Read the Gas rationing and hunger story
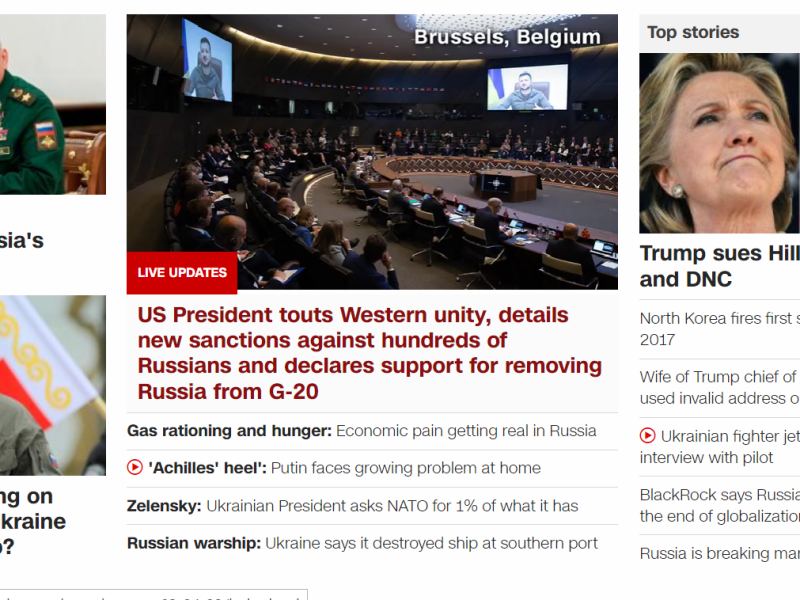Viewport: 800px width, 600px height. click(x=362, y=431)
